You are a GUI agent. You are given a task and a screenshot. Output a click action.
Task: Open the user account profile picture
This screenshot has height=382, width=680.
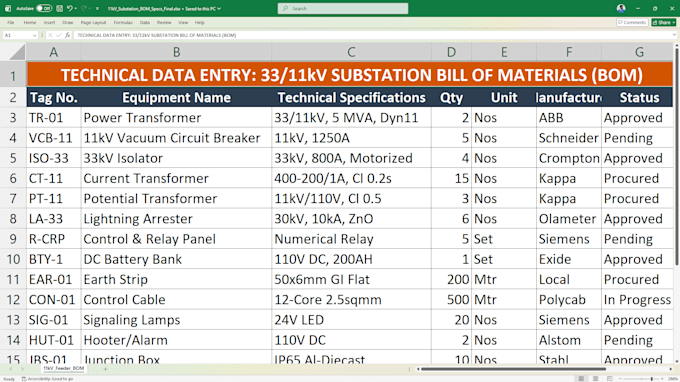tap(621, 8)
